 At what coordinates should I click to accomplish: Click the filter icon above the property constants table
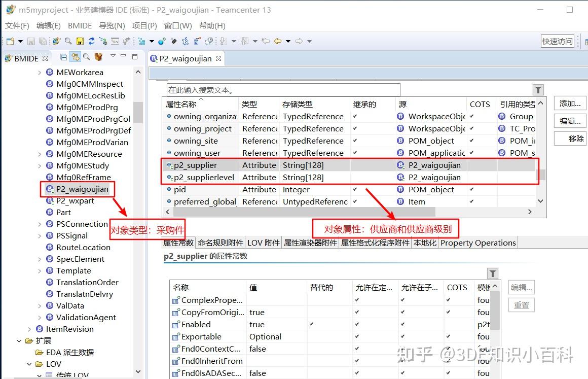(x=492, y=273)
